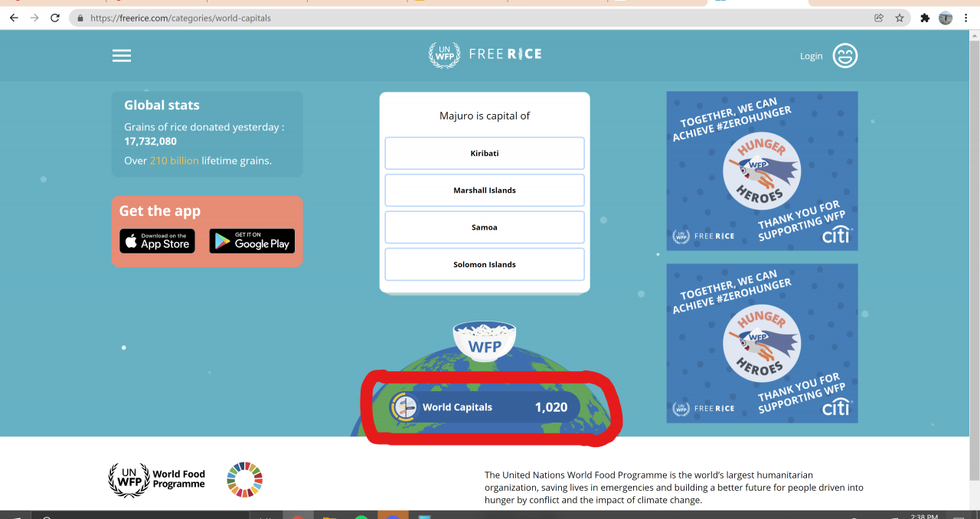980x519 pixels.
Task: Click the smiley face avatar icon
Action: [845, 55]
